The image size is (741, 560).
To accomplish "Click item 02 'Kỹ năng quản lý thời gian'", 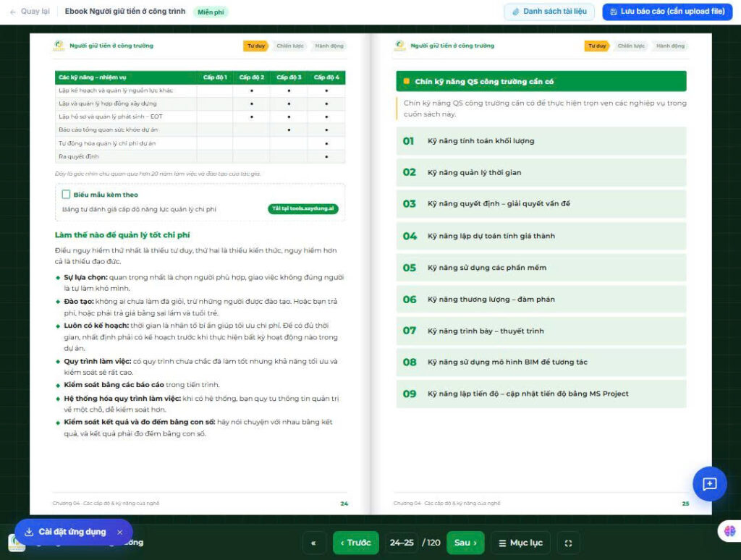I will click(541, 172).
